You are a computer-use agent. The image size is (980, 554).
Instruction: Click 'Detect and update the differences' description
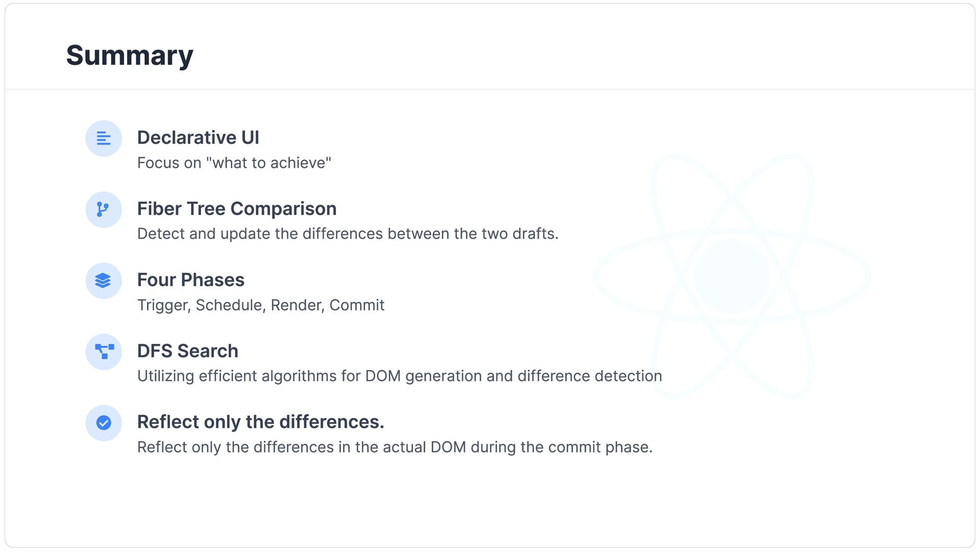coord(348,234)
